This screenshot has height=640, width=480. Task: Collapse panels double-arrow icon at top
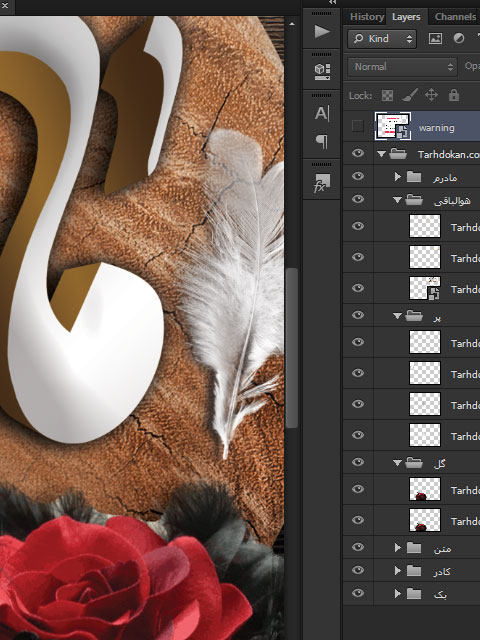pos(332,2)
